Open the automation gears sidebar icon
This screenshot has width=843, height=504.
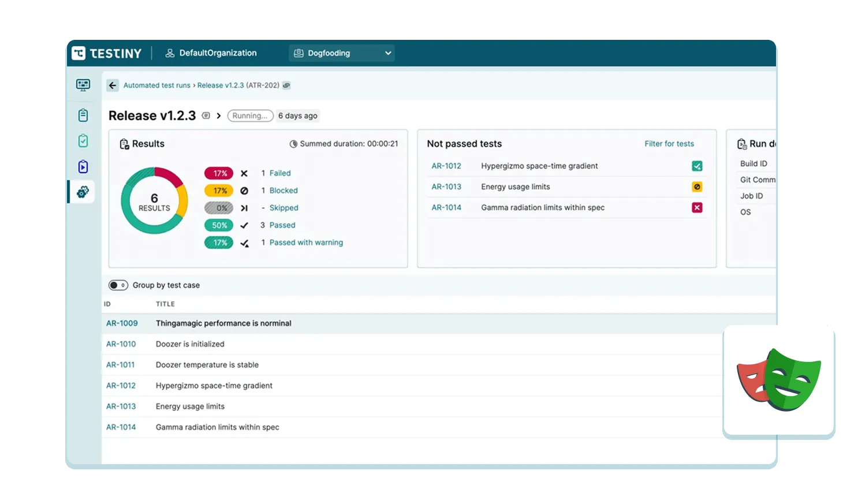83,192
